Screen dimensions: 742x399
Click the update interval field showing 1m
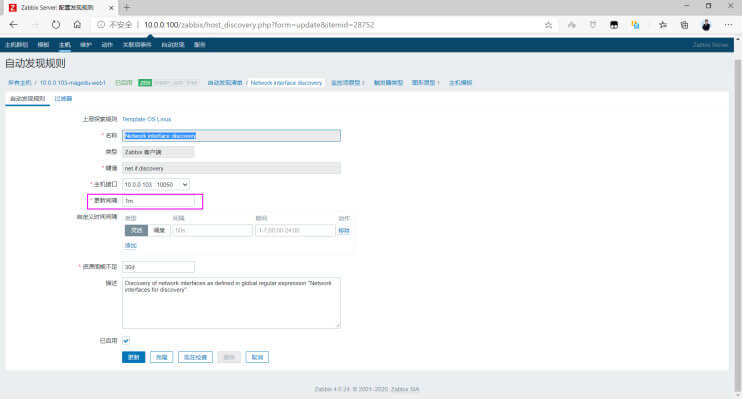[158, 201]
